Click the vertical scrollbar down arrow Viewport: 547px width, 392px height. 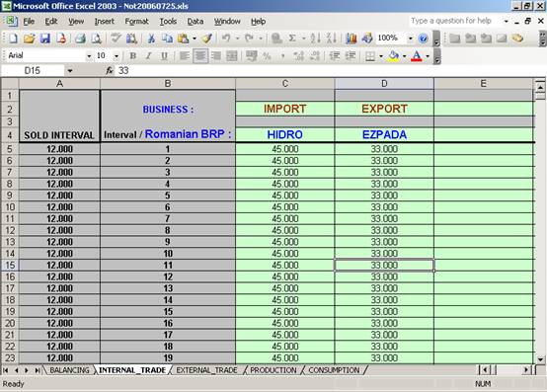click(x=540, y=359)
